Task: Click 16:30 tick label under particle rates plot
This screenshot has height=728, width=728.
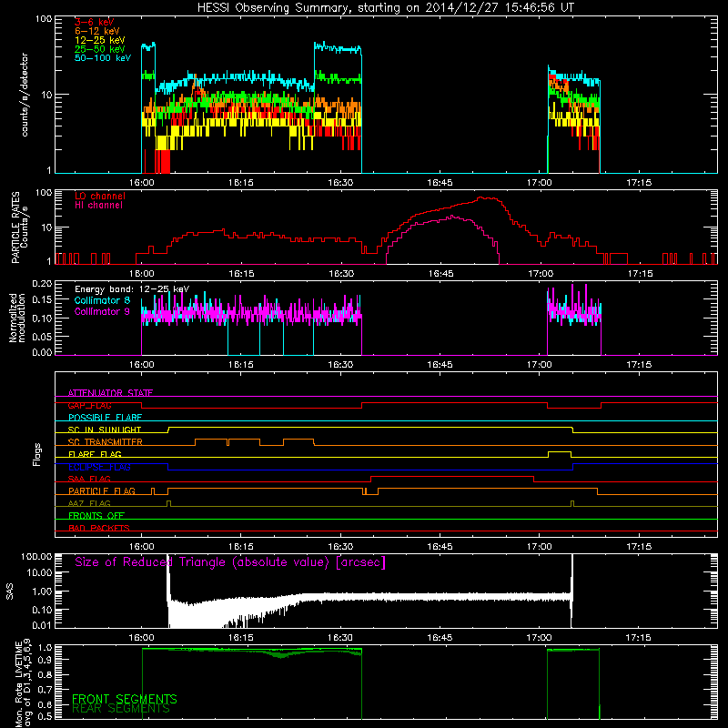Action: coord(341,274)
